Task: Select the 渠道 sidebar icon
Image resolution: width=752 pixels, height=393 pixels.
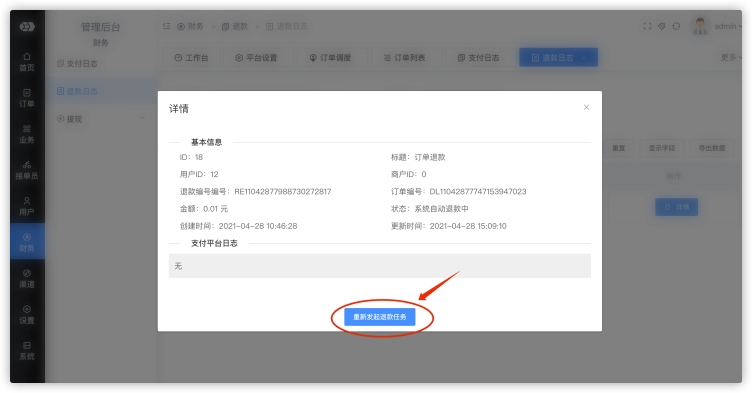Action: click(x=27, y=278)
